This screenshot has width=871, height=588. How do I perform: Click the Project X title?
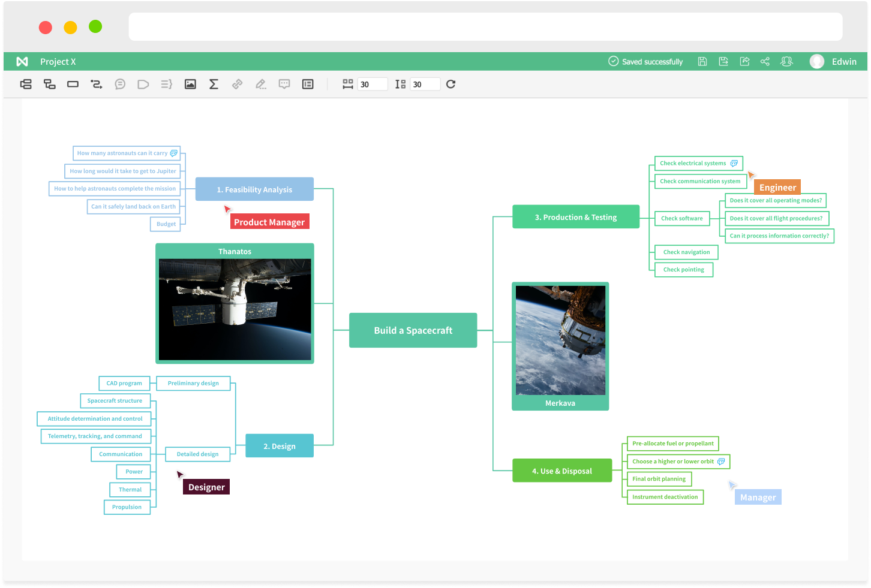click(x=58, y=62)
